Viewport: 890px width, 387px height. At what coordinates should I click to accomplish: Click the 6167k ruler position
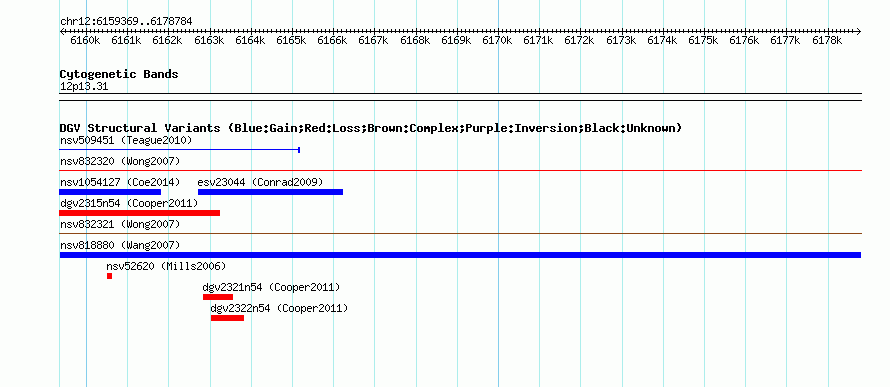click(x=374, y=40)
